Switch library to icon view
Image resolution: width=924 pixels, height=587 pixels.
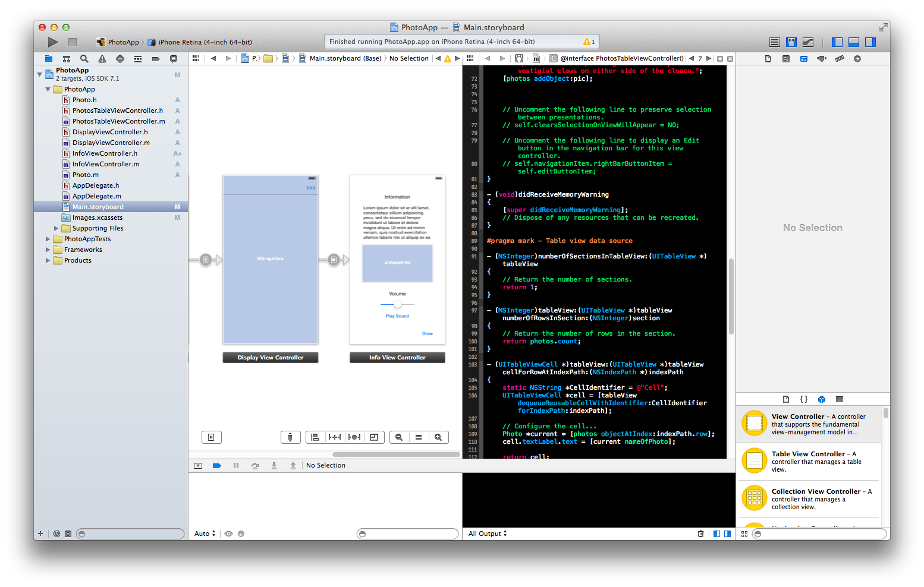[x=744, y=534]
